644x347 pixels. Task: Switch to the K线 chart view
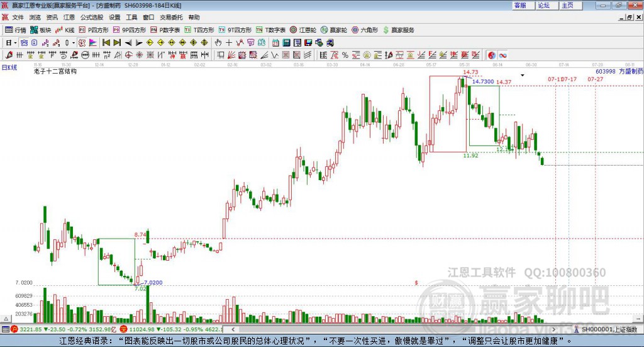(65, 30)
